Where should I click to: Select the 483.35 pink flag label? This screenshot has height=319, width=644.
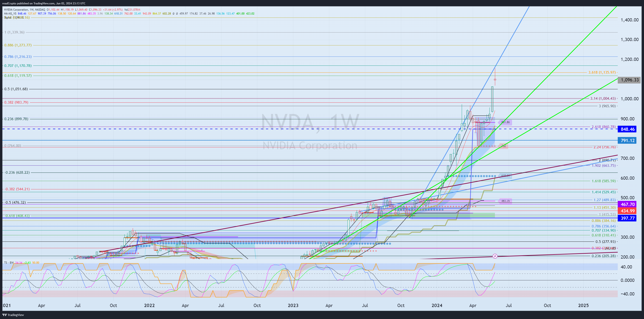tap(505, 201)
